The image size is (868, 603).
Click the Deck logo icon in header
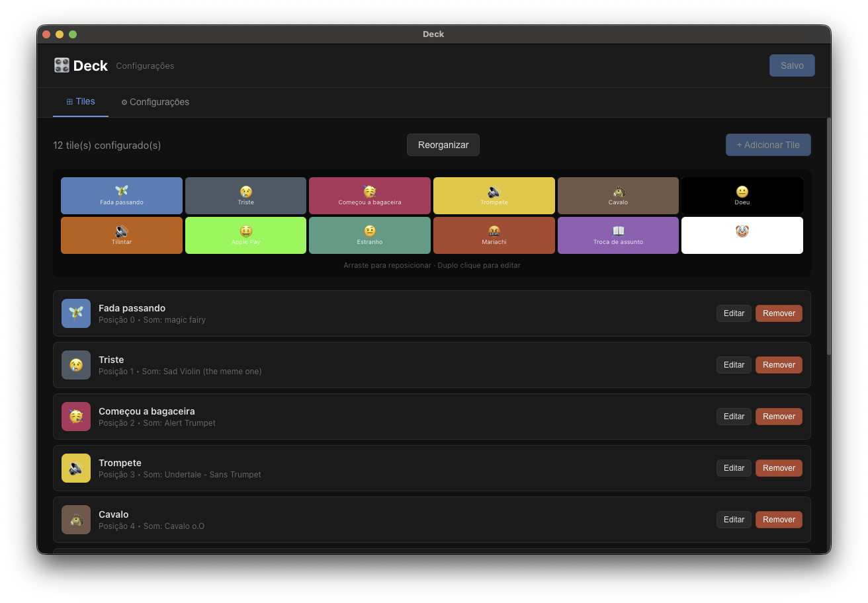(x=62, y=65)
